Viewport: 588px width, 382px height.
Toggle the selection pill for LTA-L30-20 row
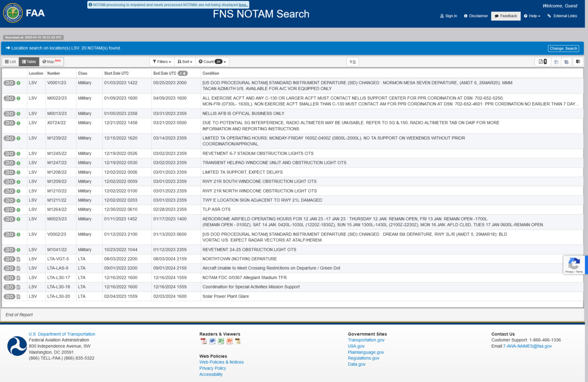pos(9,296)
